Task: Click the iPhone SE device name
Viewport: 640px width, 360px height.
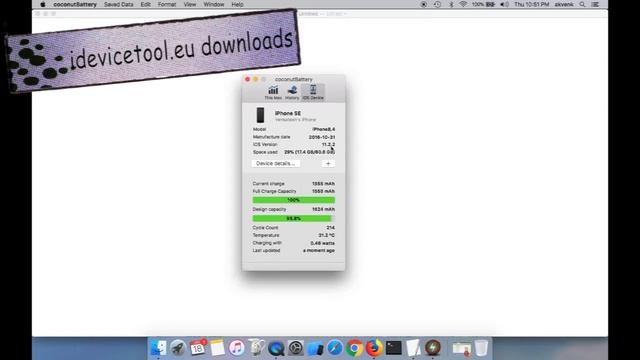Action: (288, 113)
